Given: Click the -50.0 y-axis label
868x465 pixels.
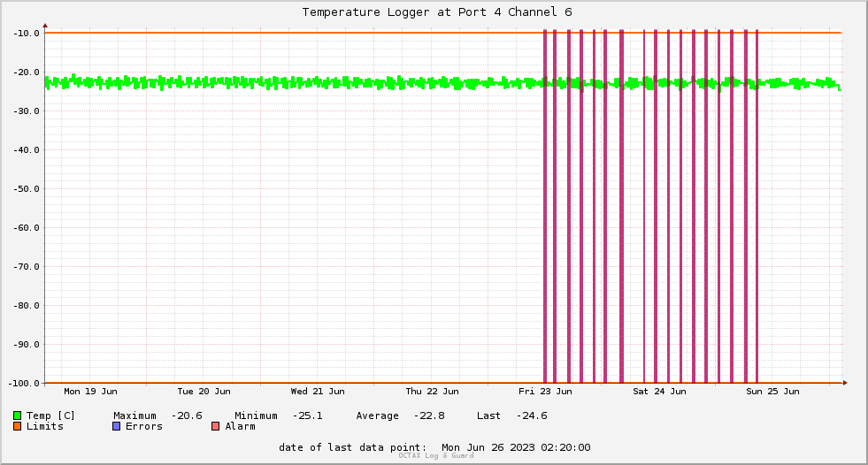Looking at the screenshot, I should point(27,189).
